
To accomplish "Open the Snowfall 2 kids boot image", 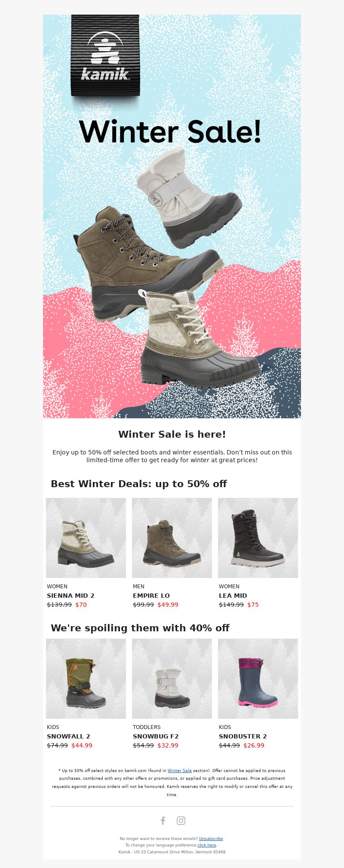I will pos(86,679).
